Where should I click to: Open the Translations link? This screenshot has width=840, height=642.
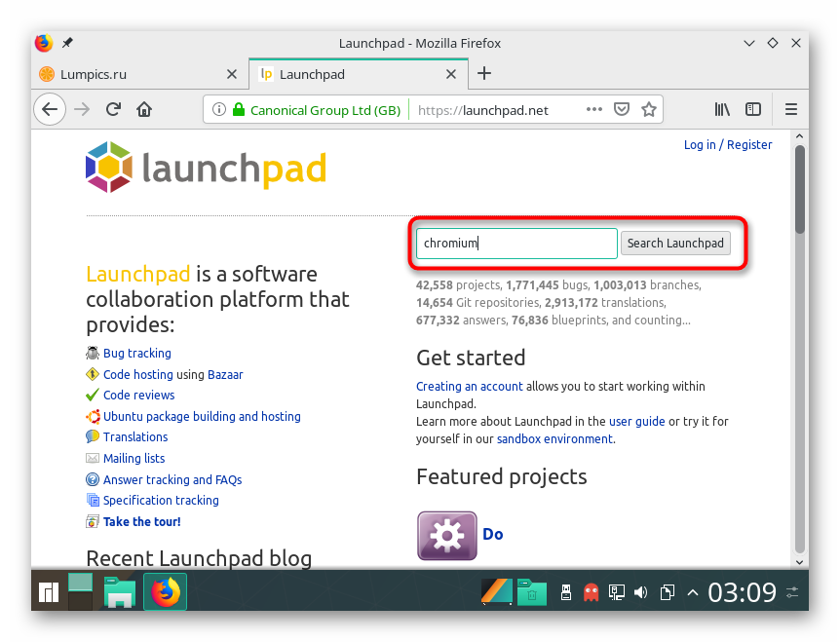pyautogui.click(x=135, y=436)
